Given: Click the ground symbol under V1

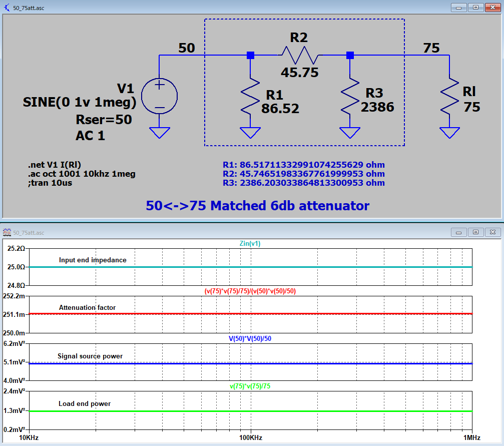Looking at the screenshot, I should tap(159, 133).
